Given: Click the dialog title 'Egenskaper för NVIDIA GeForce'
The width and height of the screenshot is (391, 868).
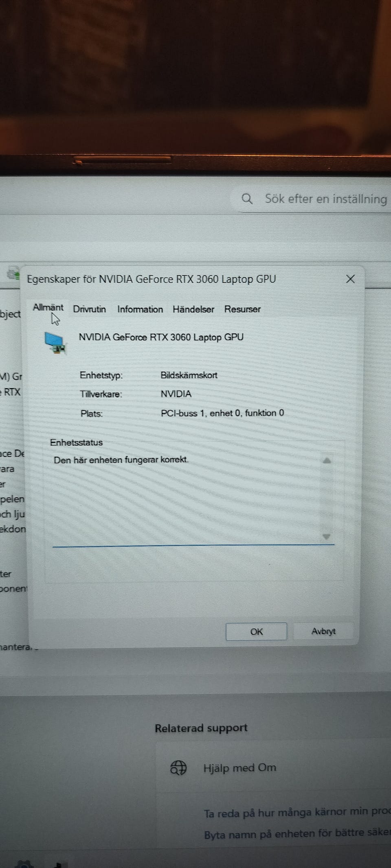Looking at the screenshot, I should click(x=151, y=279).
